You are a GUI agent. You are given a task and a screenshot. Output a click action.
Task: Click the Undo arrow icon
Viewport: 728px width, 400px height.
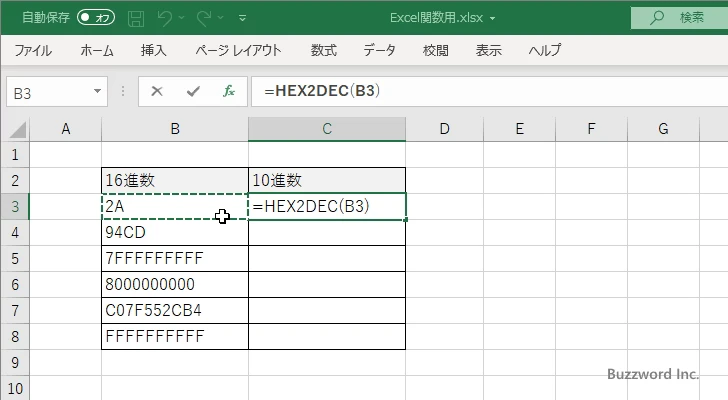(165, 18)
